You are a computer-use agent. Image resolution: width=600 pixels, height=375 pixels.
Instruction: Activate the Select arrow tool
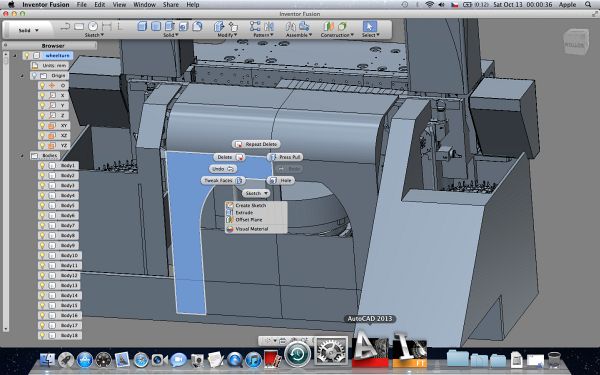click(369, 26)
